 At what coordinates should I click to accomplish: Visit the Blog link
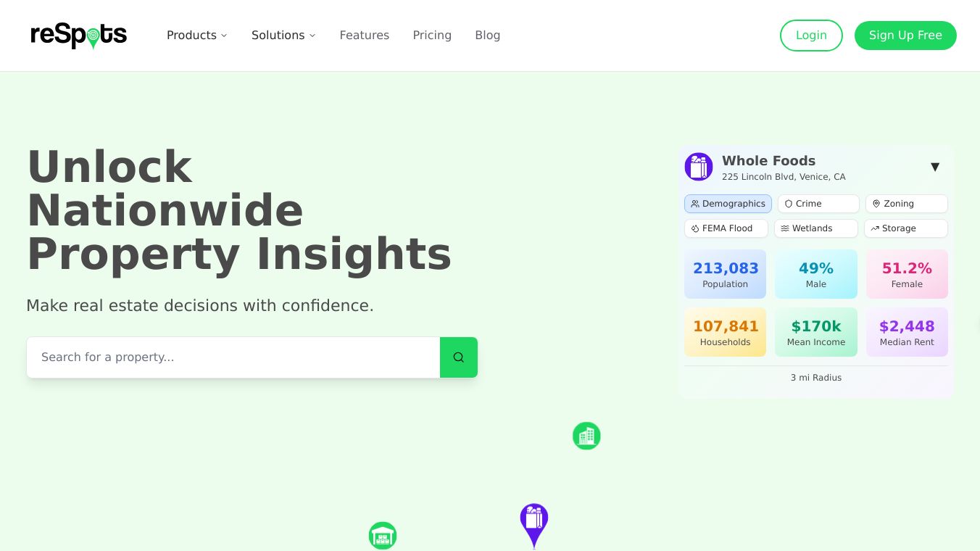tap(488, 36)
